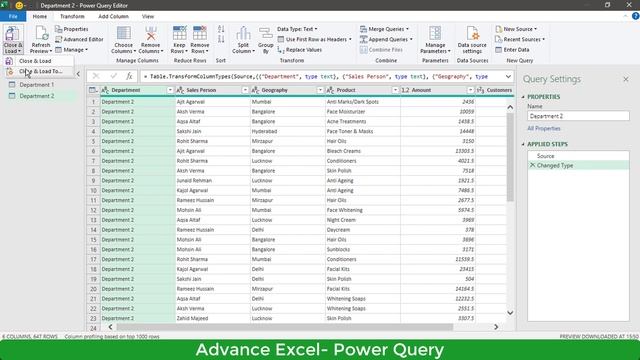Open the Geography column filter dropdown
This screenshot has width=640, height=360.
[x=320, y=90]
